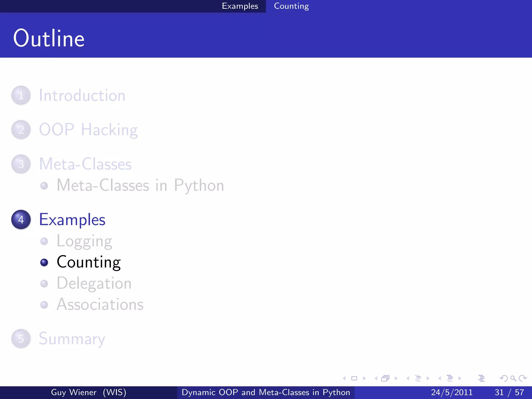
Task: Open the Examples section in header
Action: 240,6
